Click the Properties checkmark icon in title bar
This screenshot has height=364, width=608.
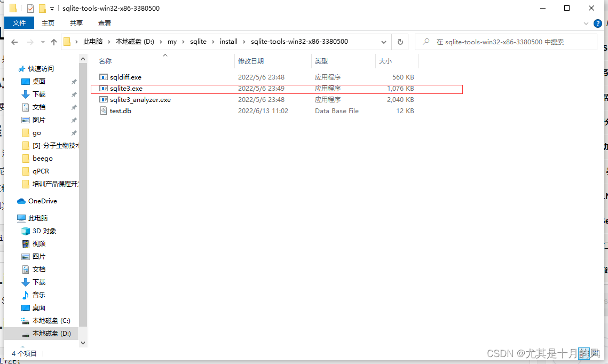tap(30, 8)
